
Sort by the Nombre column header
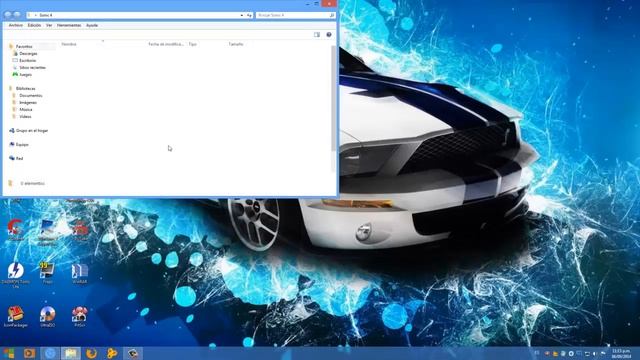point(69,44)
